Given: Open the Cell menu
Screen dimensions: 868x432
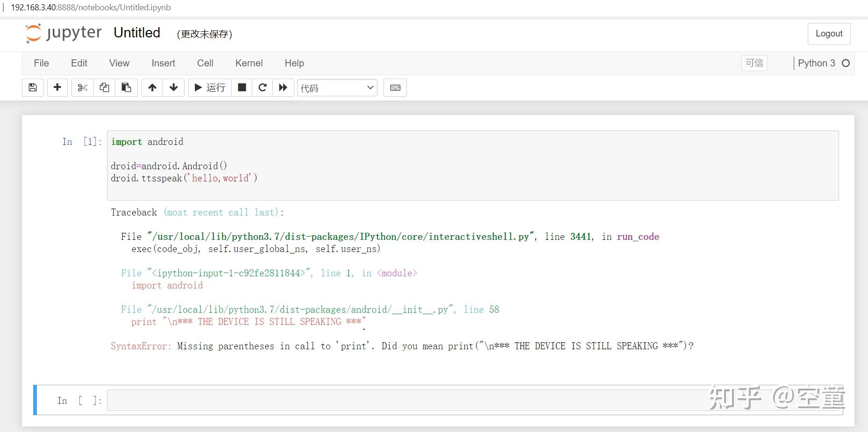Looking at the screenshot, I should click(x=205, y=63).
